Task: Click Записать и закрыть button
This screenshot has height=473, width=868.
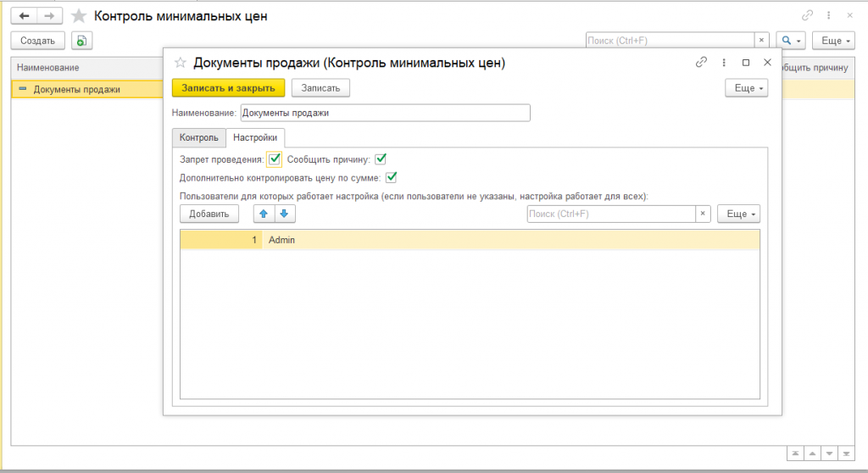Action: pyautogui.click(x=228, y=88)
